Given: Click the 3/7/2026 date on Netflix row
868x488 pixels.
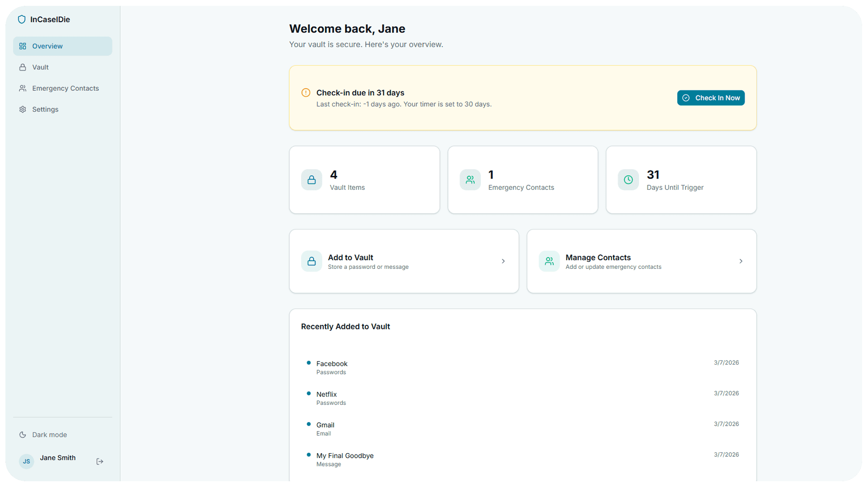Looking at the screenshot, I should [726, 394].
